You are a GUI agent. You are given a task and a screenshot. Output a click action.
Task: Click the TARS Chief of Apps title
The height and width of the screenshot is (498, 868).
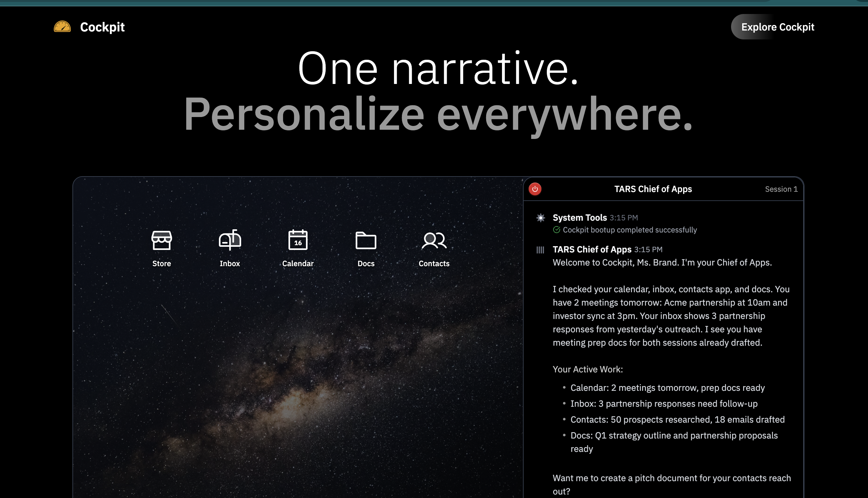(653, 189)
